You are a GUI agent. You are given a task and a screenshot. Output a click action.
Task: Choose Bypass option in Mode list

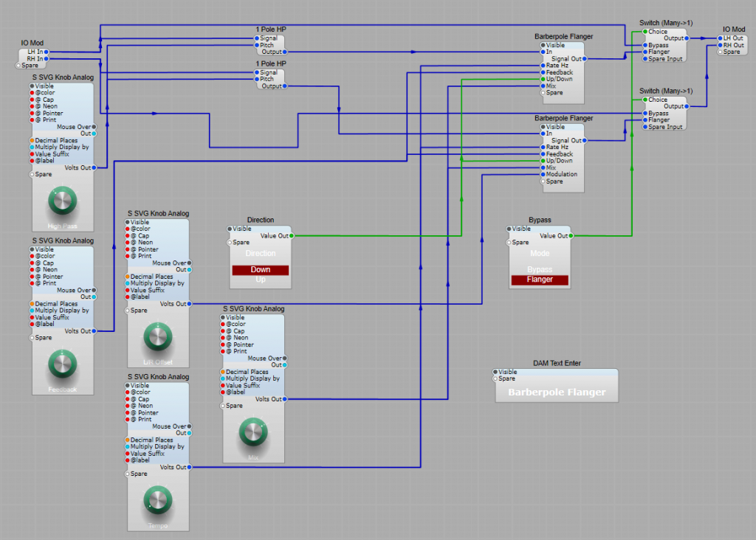(540, 269)
